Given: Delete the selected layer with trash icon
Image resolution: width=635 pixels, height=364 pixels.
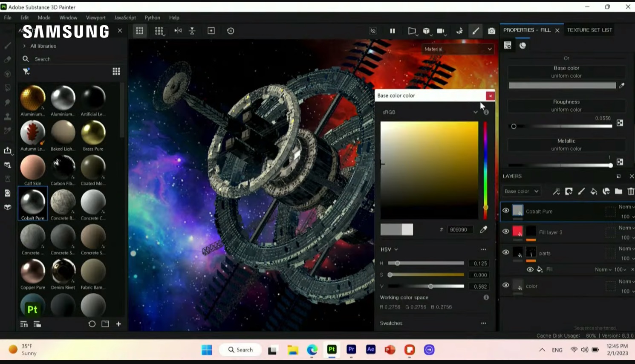Looking at the screenshot, I should (631, 191).
